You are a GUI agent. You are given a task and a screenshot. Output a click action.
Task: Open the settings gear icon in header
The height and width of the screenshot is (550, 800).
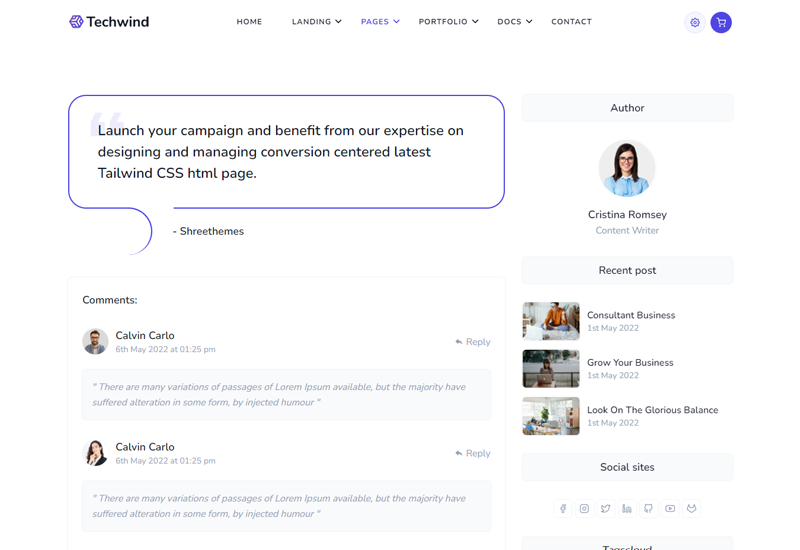click(695, 22)
